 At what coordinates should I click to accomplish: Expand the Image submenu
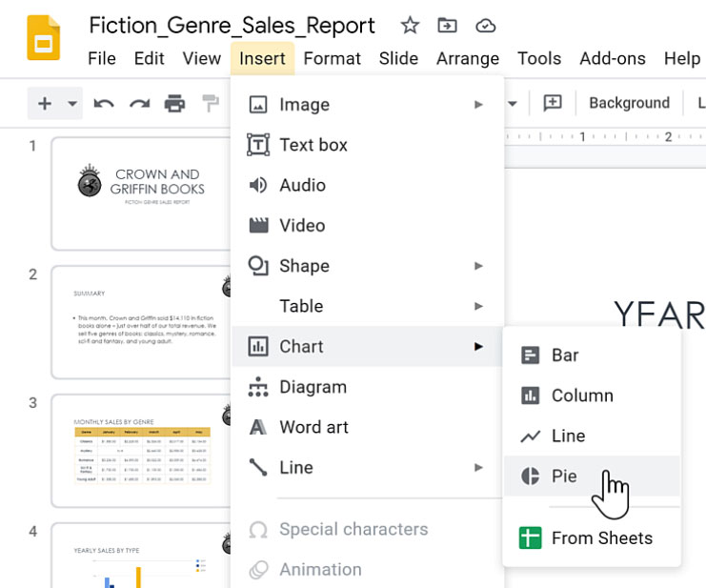tap(367, 105)
